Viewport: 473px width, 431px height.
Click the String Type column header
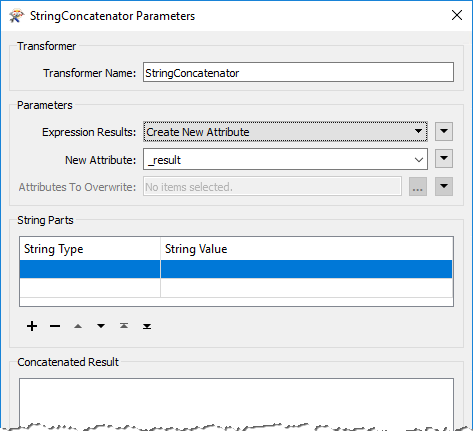[90, 249]
